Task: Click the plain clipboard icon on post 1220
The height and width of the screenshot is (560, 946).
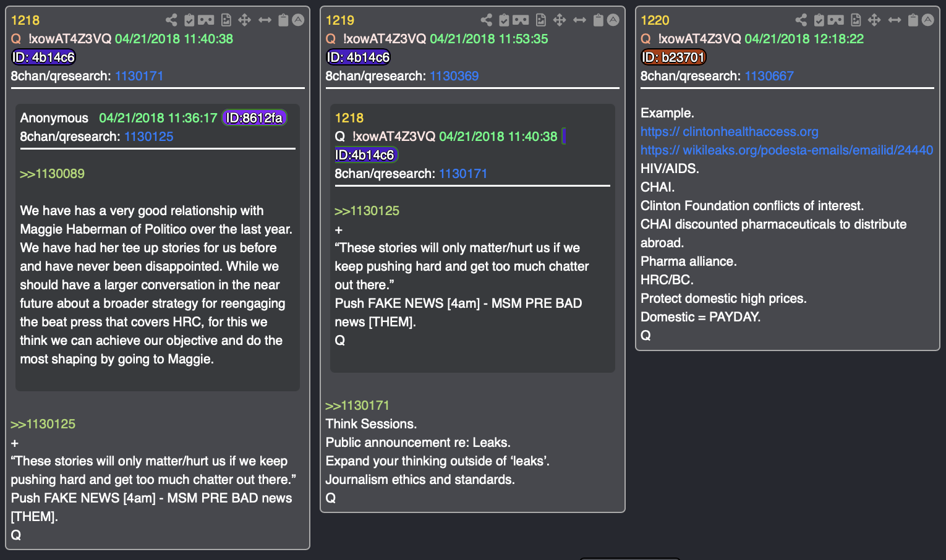Action: [x=913, y=20]
